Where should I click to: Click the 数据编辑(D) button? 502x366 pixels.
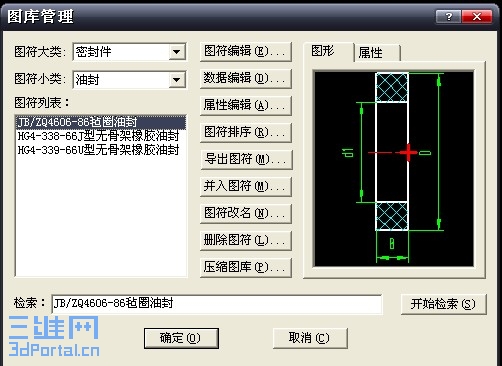tap(246, 78)
